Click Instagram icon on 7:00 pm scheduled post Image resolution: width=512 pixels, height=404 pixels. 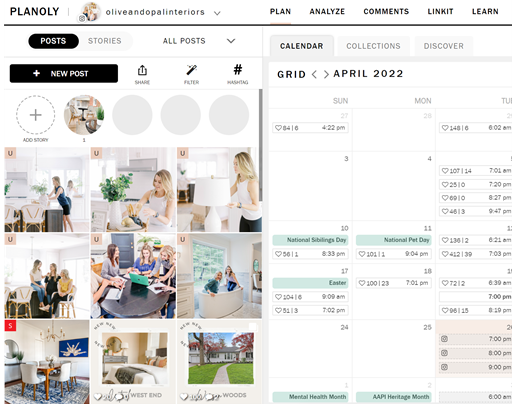click(444, 339)
